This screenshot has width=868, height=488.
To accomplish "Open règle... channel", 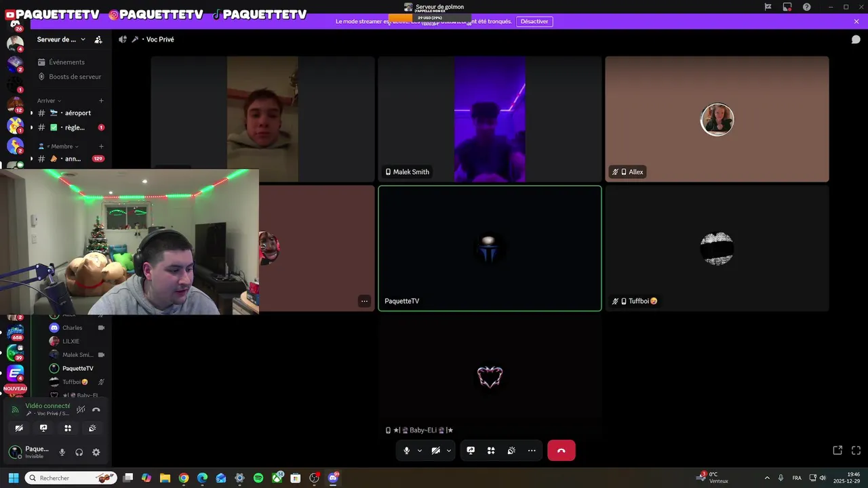I will coord(70,127).
